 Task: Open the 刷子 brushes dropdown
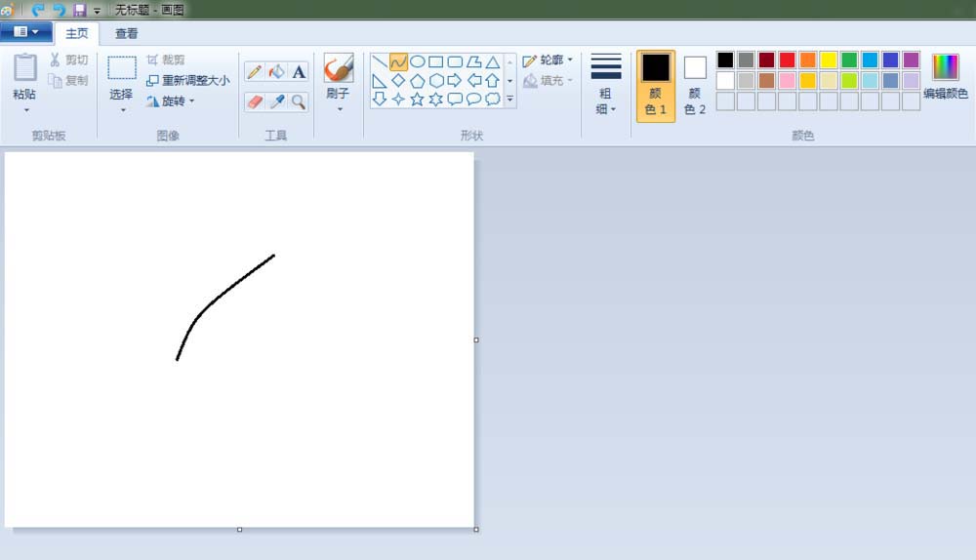[x=340, y=109]
